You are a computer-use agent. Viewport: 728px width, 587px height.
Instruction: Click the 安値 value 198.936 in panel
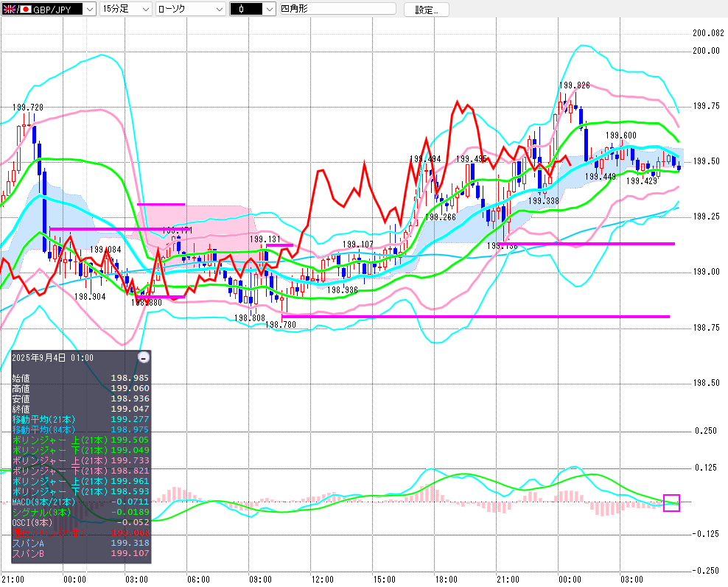130,398
